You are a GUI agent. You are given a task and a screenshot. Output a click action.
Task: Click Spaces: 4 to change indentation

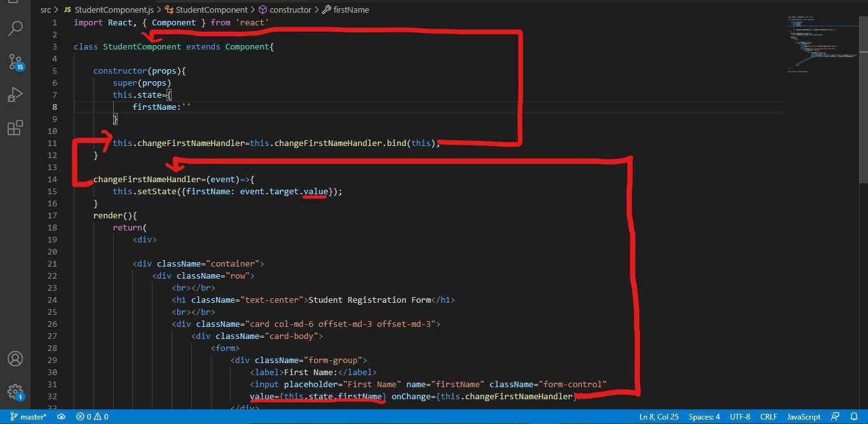(x=704, y=417)
